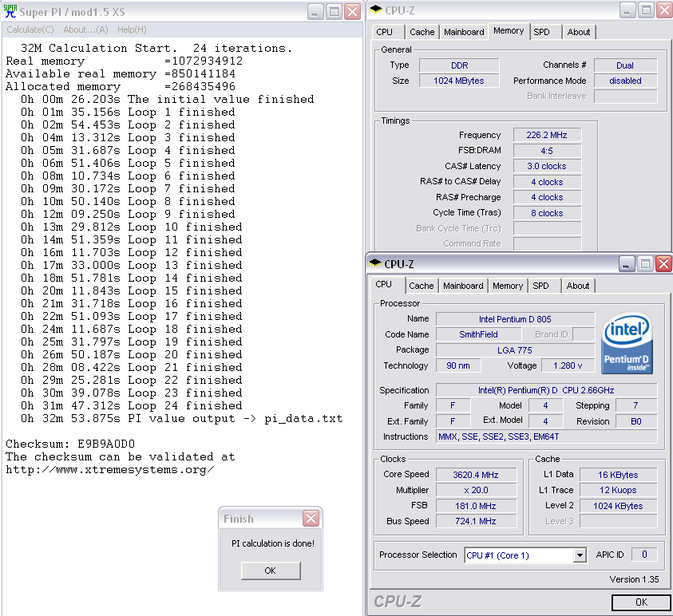Minimize the Super PI window
The height and width of the screenshot is (616, 673).
click(x=315, y=12)
